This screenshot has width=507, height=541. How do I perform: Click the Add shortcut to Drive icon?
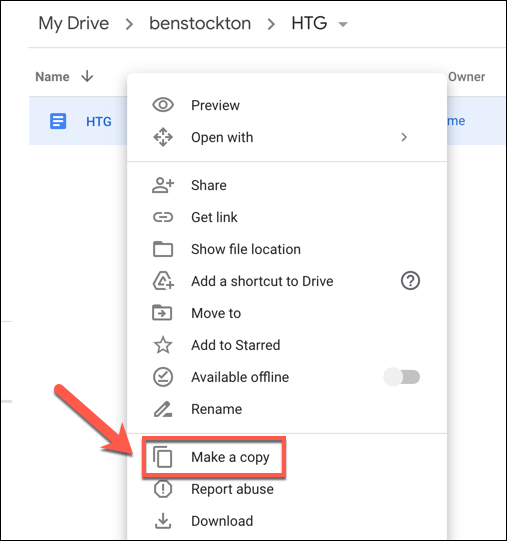[163, 281]
